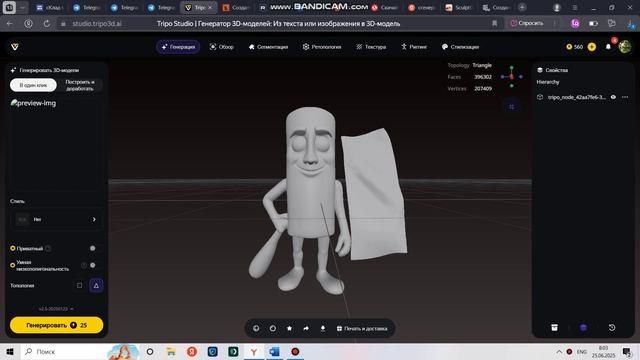Image resolution: width=640 pixels, height=360 pixels.
Task: Open the user profile avatar
Action: (x=624, y=47)
